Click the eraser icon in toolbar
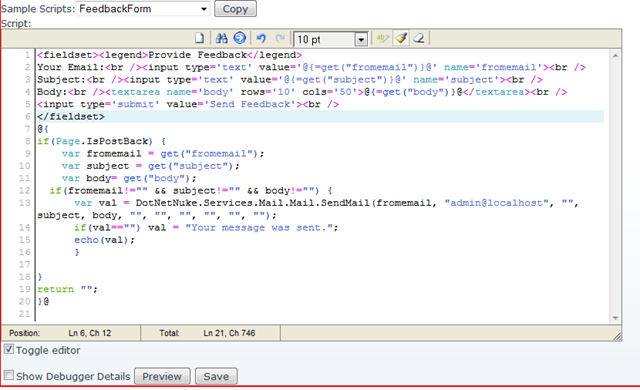 coord(419,38)
